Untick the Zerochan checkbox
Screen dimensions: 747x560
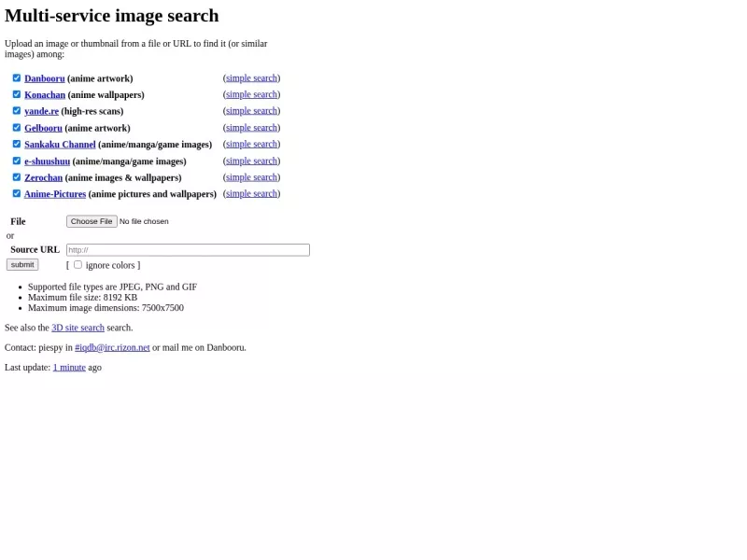(x=17, y=177)
